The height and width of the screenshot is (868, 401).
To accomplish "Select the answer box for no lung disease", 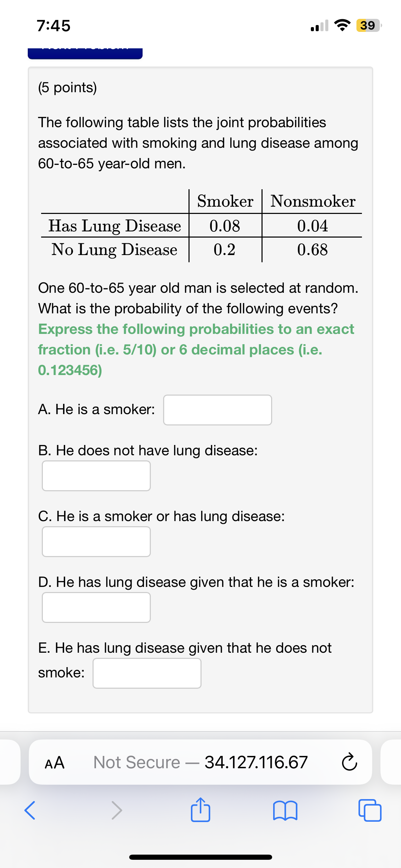I will tap(96, 476).
